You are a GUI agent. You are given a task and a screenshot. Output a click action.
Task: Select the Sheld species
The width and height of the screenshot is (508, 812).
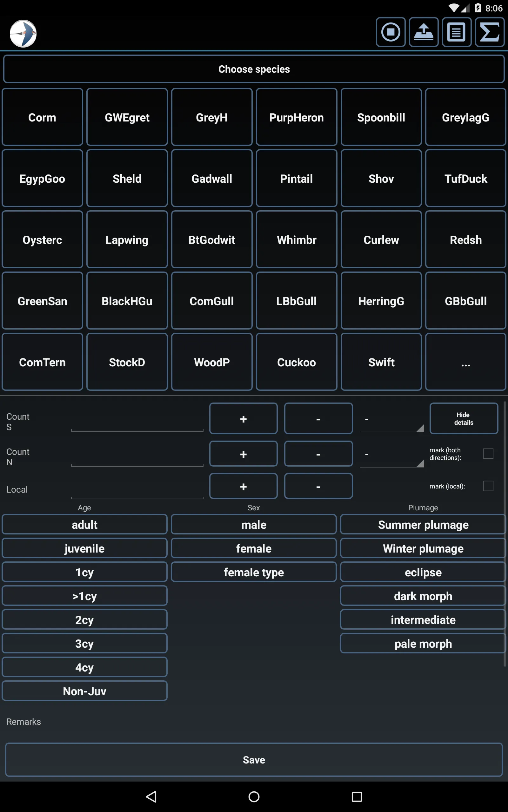tap(127, 178)
